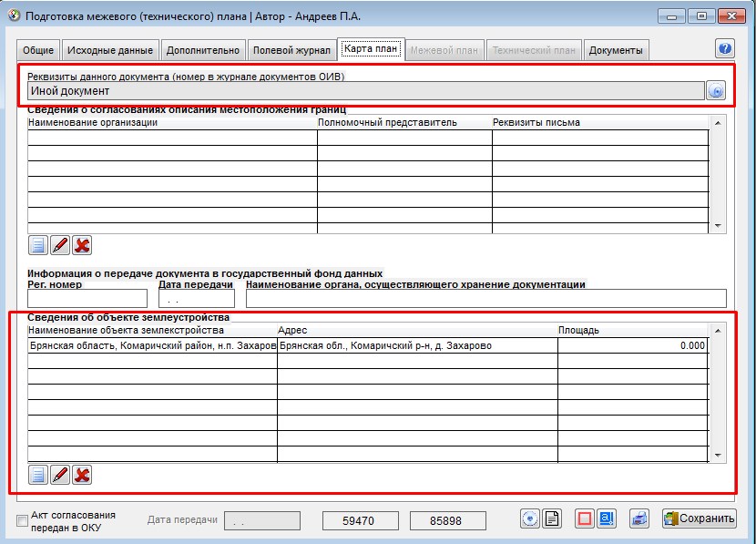Click down arrow of объект землеустройства table scrollbar
The width and height of the screenshot is (756, 544).
point(718,456)
